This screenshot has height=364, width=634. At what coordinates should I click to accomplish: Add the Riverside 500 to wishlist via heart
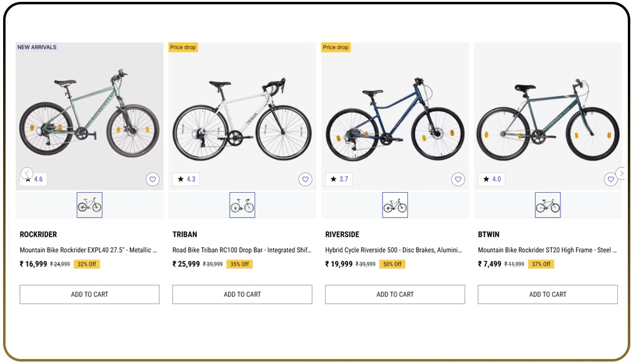click(x=458, y=179)
